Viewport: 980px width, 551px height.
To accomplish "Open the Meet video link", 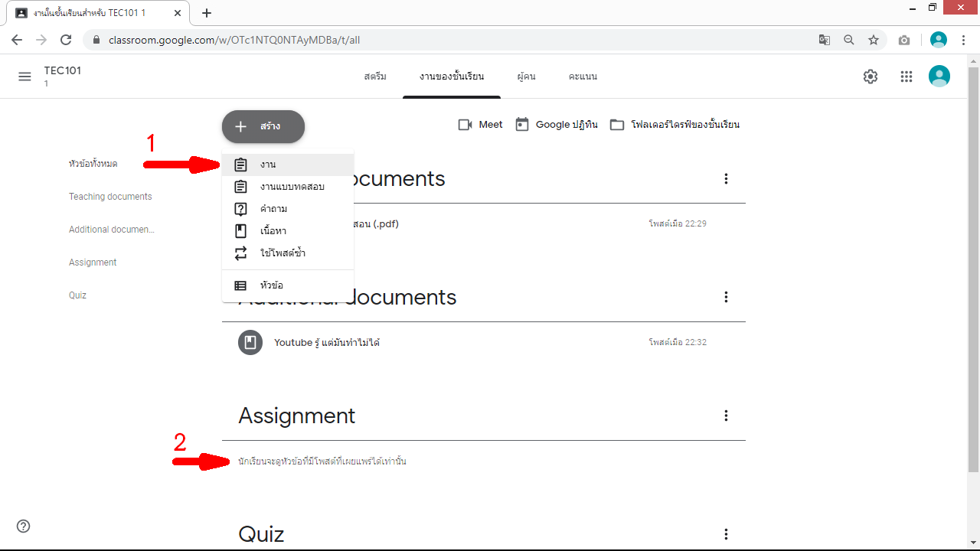I will [x=480, y=125].
